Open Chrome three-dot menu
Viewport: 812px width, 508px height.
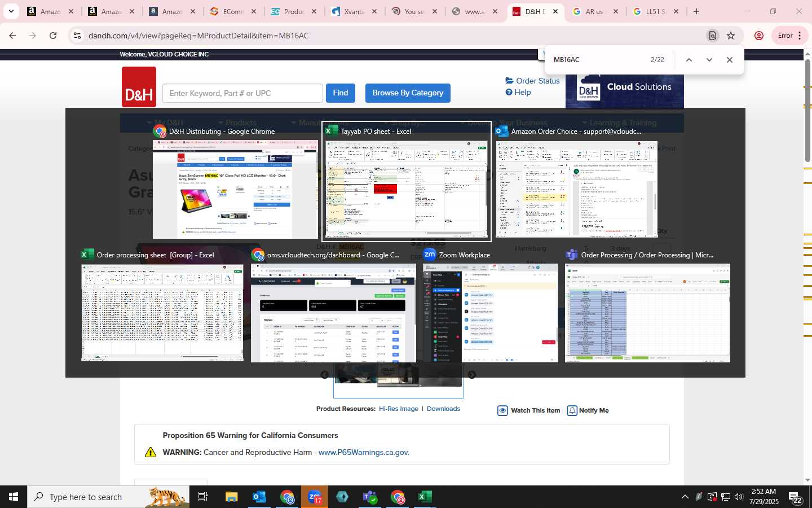tap(800, 36)
